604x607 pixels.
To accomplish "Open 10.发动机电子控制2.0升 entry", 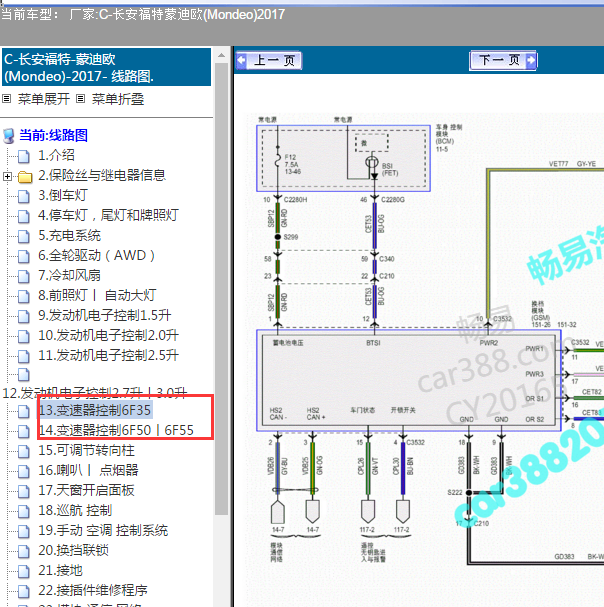I will click(108, 335).
